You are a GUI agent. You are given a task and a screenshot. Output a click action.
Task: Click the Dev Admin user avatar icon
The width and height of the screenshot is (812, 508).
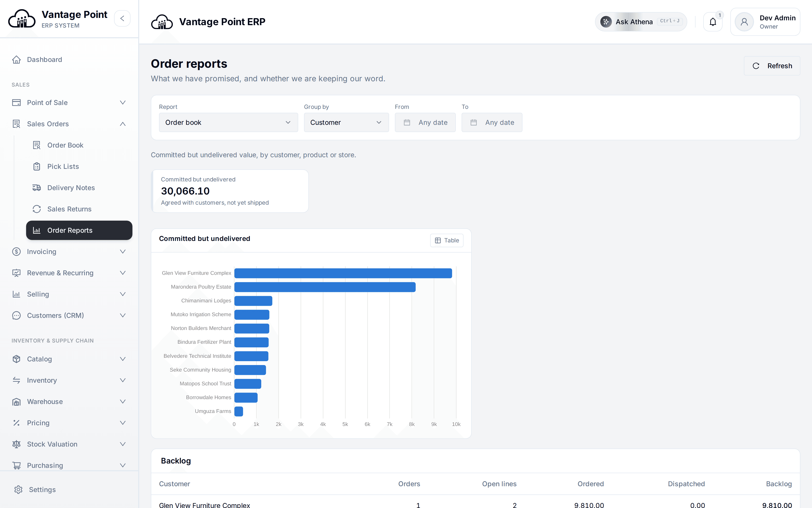744,22
